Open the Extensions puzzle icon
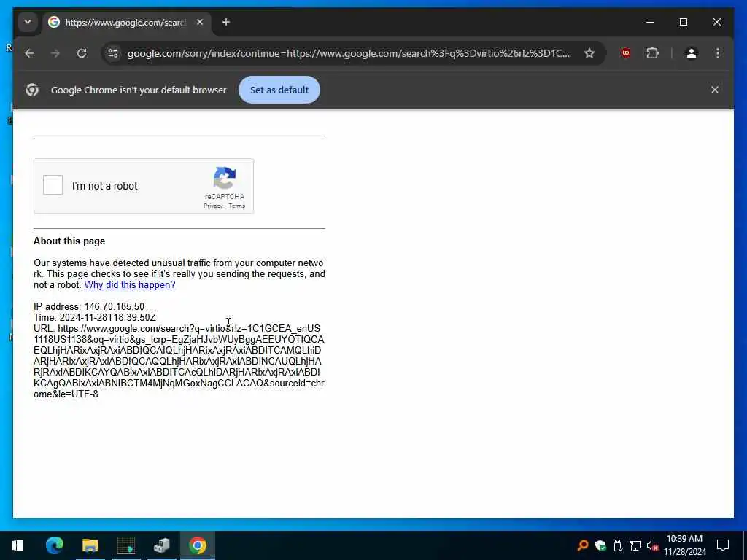This screenshot has height=560, width=747. pos(652,53)
